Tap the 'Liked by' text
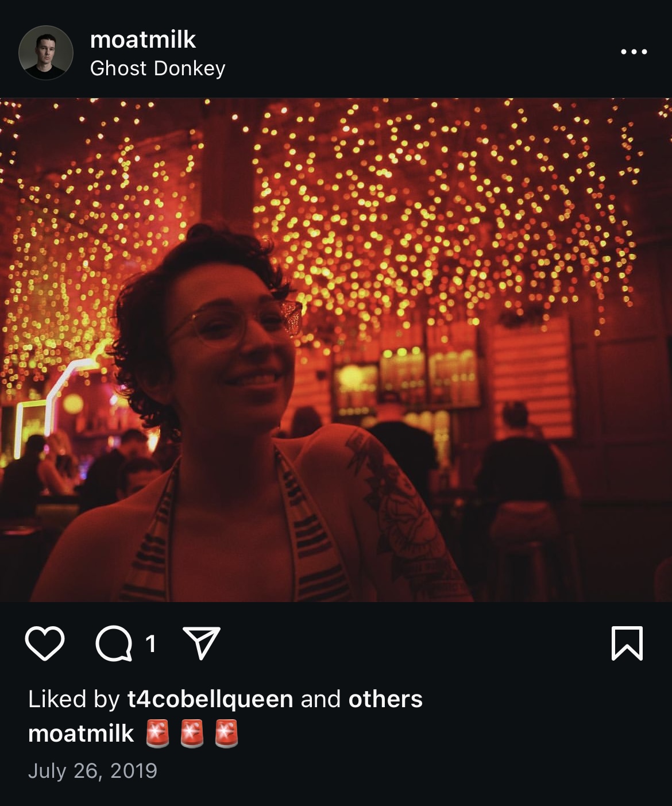This screenshot has height=806, width=672. pos(74,699)
